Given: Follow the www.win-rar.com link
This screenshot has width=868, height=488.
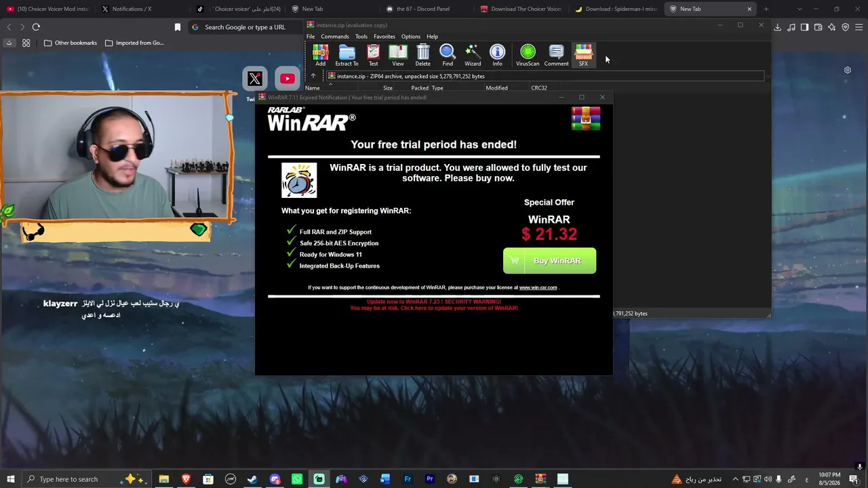Looking at the screenshot, I should click(x=538, y=287).
